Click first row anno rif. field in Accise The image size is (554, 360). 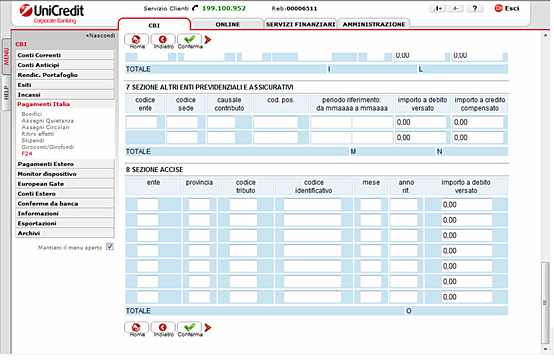point(404,205)
